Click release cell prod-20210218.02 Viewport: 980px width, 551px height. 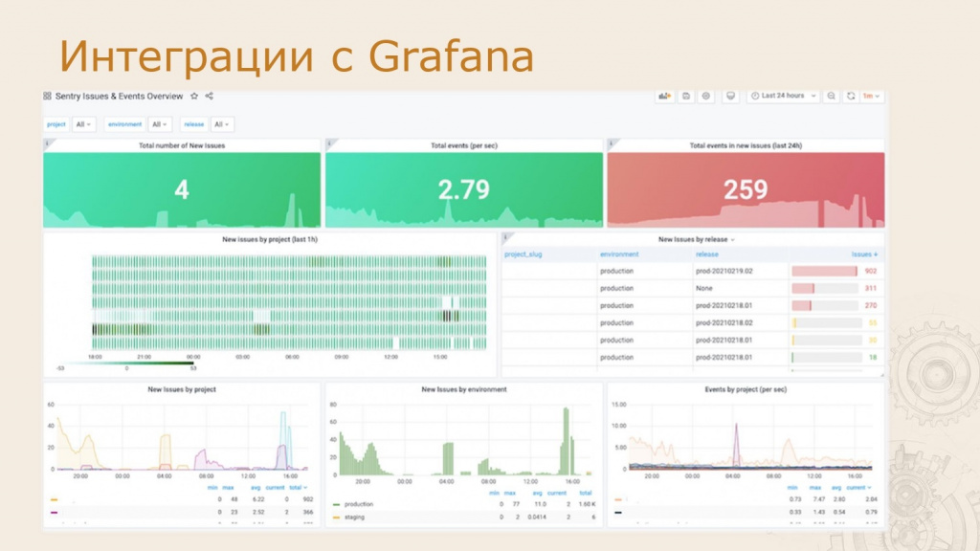[724, 323]
